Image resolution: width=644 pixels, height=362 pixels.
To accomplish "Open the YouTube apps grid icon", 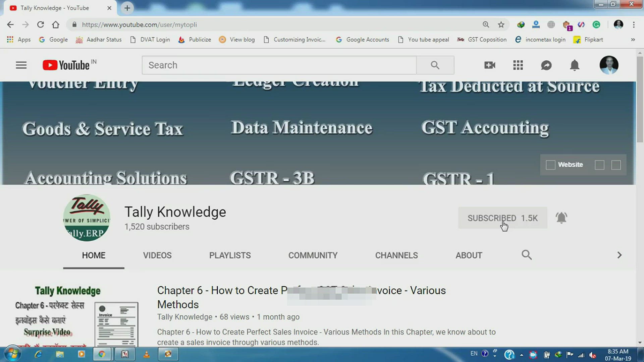I will pos(518,65).
